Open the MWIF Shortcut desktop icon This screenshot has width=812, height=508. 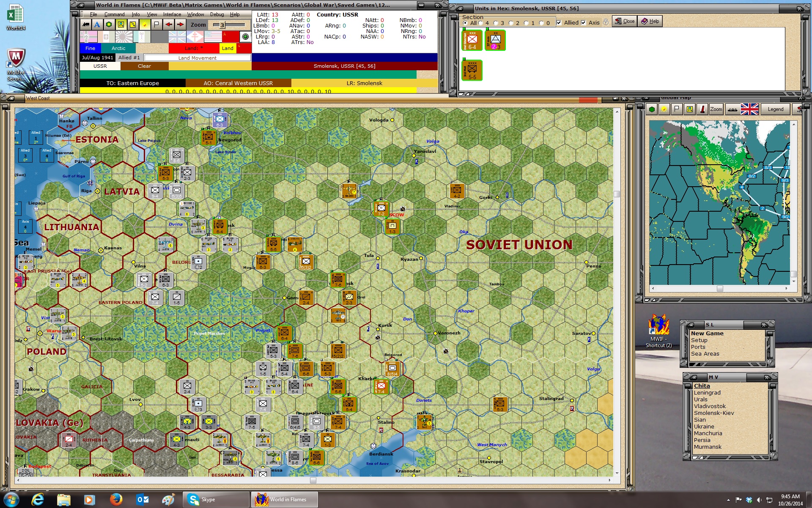click(x=658, y=331)
